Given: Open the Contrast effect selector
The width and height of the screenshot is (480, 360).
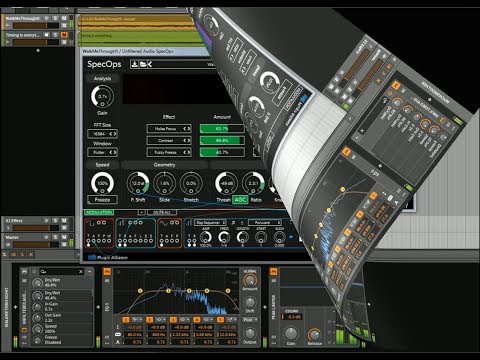Looking at the screenshot, I should coord(169,140).
